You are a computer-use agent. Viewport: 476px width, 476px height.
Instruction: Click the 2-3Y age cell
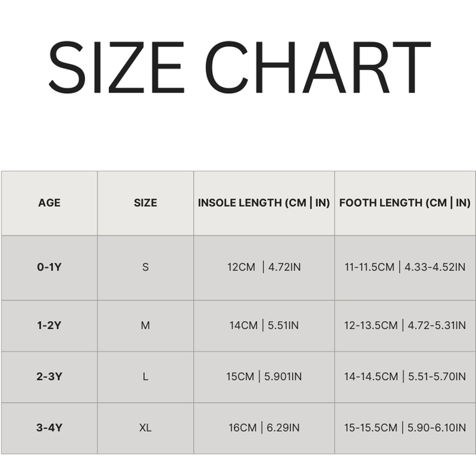point(49,377)
